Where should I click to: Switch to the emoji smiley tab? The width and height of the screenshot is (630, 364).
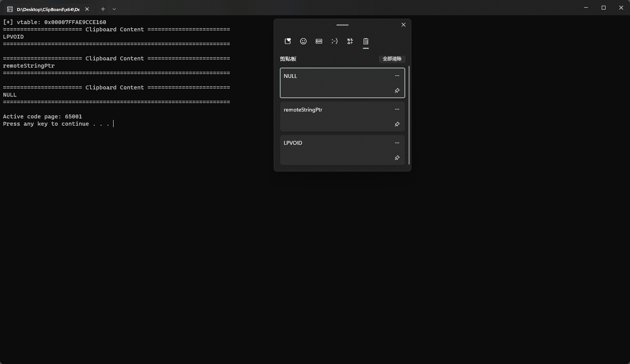303,41
